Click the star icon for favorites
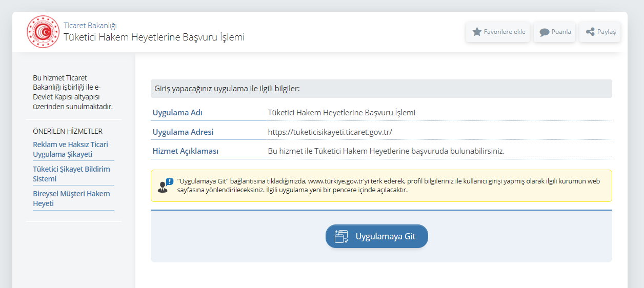 point(477,32)
